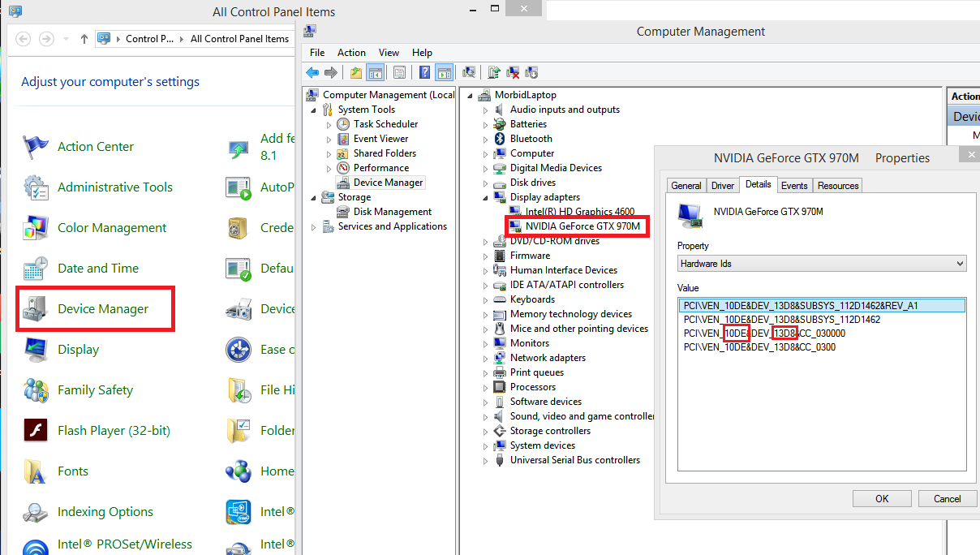
Task: Click the Forward arrow in Computer Management toolbar
Action: click(330, 72)
